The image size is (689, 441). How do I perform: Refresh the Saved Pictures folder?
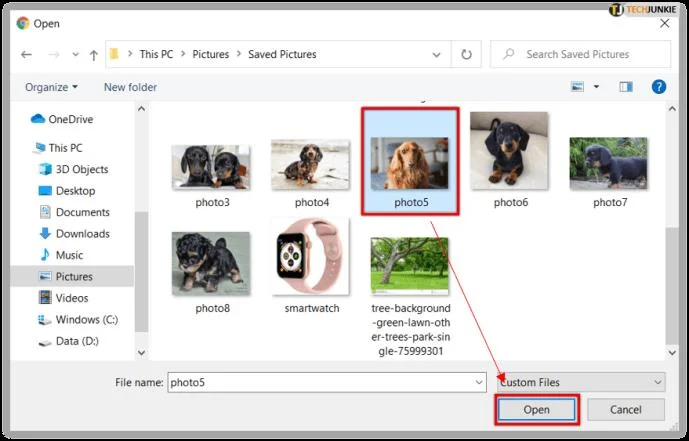[x=466, y=54]
